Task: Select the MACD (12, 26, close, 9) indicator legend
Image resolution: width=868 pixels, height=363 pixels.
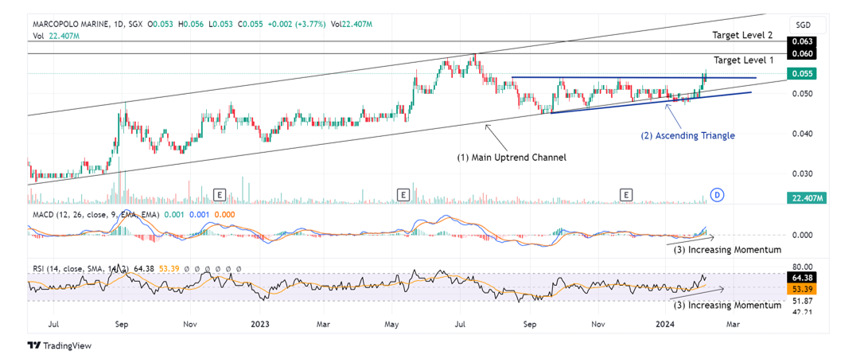Action: (x=95, y=214)
